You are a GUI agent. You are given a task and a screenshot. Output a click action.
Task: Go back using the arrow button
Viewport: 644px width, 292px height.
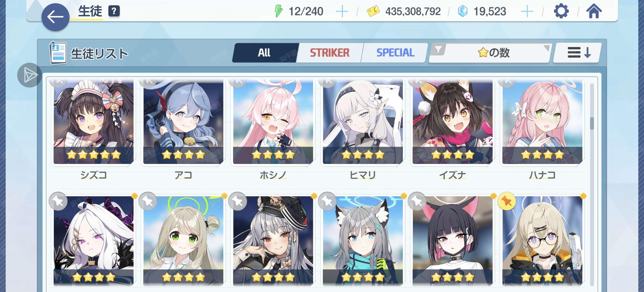[55, 17]
